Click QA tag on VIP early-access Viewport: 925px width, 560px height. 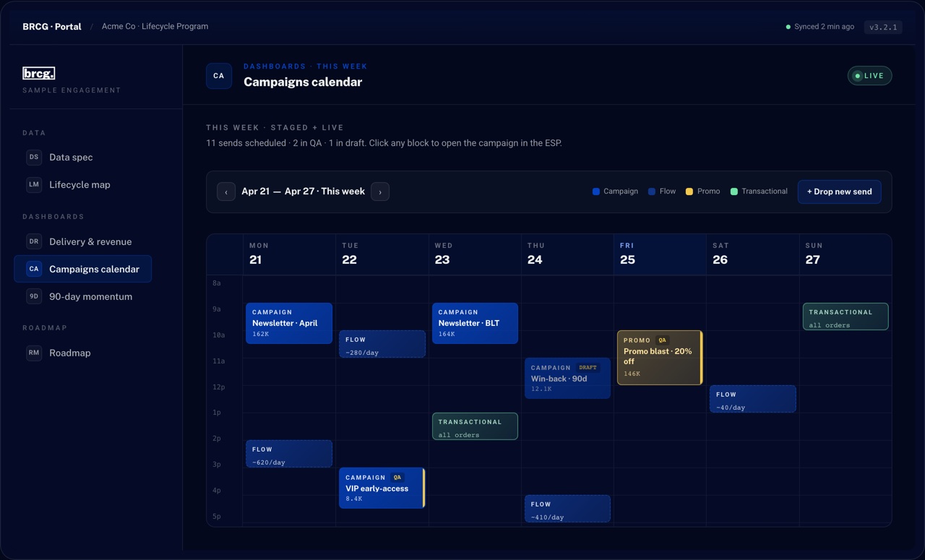point(397,478)
